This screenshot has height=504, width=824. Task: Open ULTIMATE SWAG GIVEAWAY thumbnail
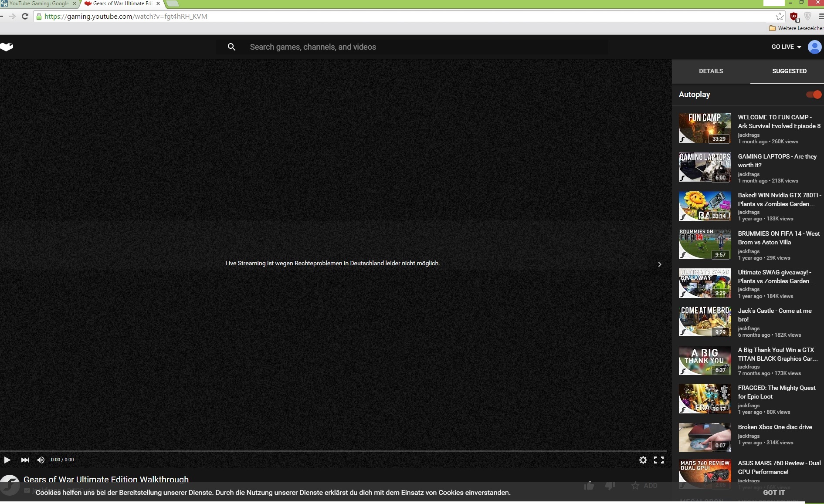coord(705,283)
